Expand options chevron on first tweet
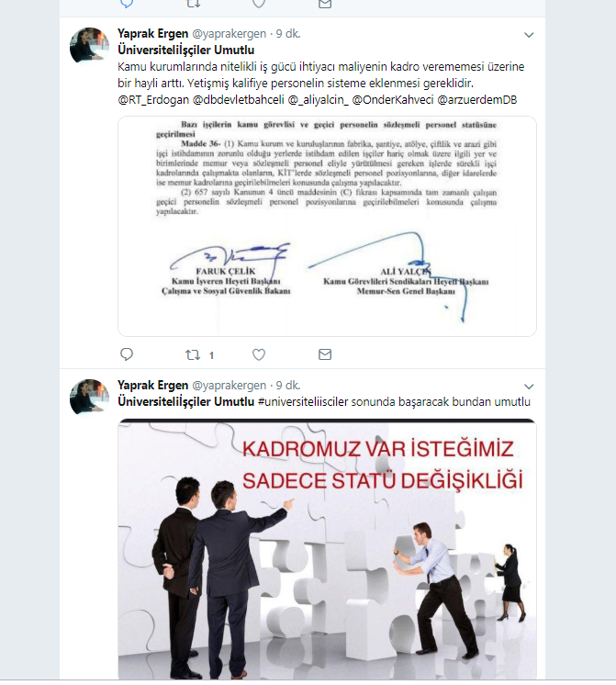Screen dimensions: 616x685 [529, 35]
